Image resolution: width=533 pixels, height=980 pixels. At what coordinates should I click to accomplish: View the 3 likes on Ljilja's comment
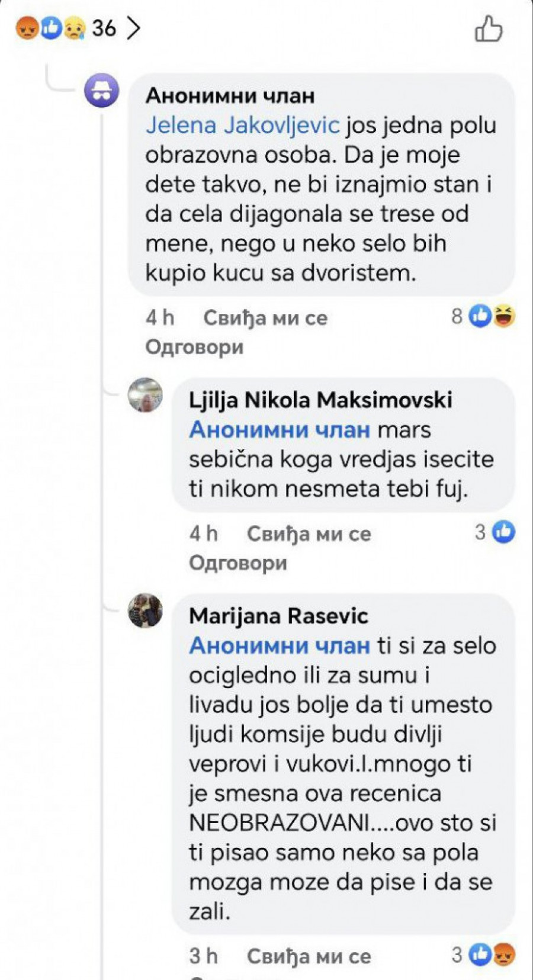495,532
